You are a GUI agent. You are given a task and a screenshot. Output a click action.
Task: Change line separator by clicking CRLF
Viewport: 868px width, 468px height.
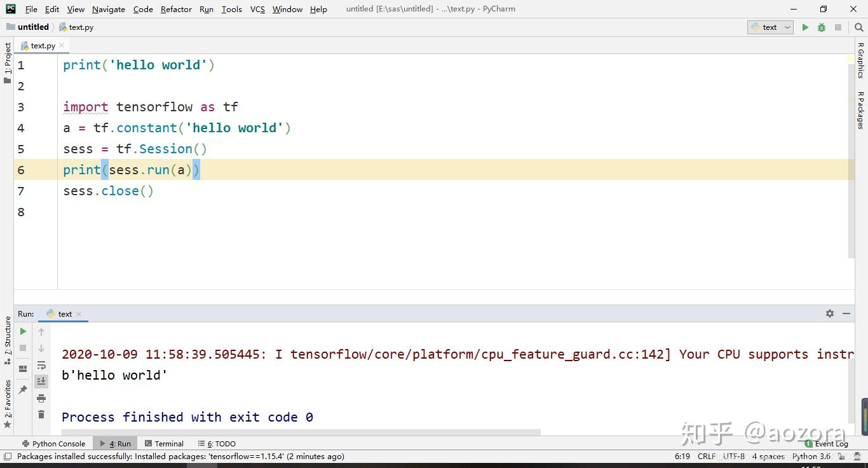click(707, 456)
